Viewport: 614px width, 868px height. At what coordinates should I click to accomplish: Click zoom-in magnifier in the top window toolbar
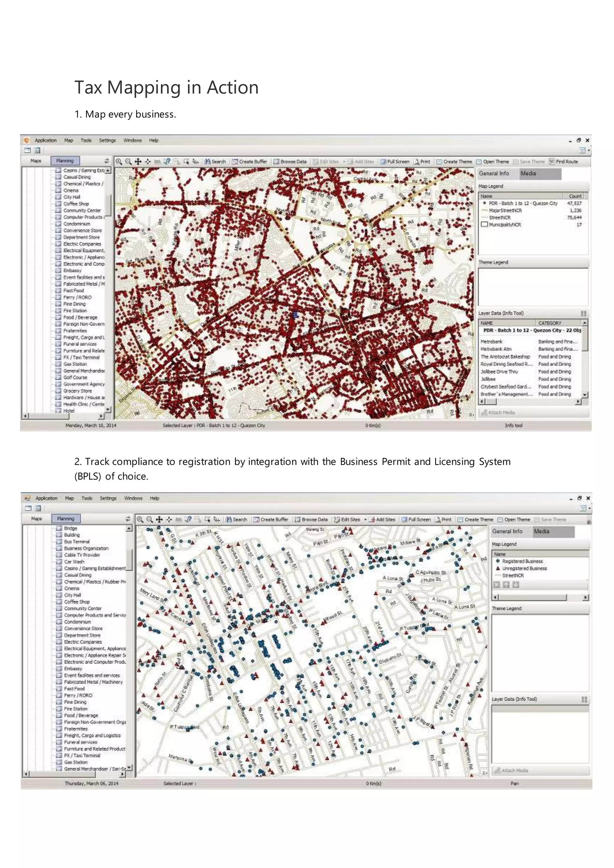tap(119, 162)
